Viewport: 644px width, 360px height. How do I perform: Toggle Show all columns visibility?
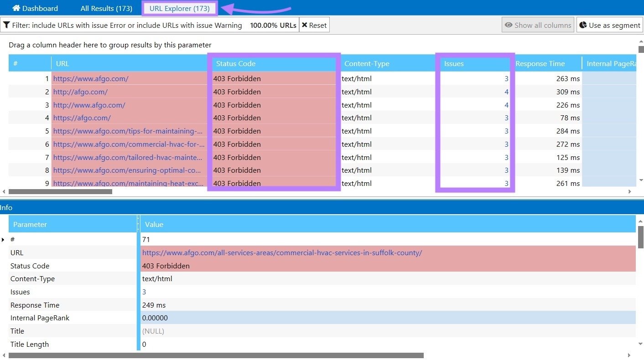tap(538, 25)
